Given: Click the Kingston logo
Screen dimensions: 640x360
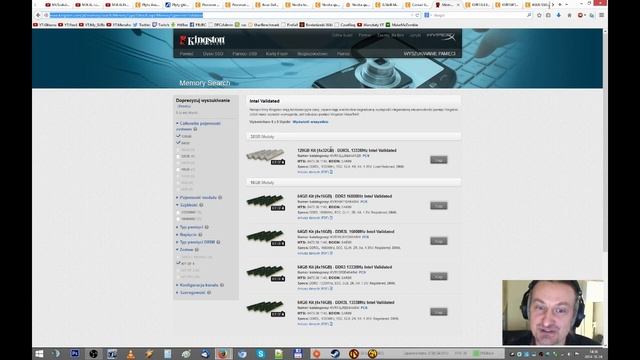Looking at the screenshot, I should click(x=202, y=40).
